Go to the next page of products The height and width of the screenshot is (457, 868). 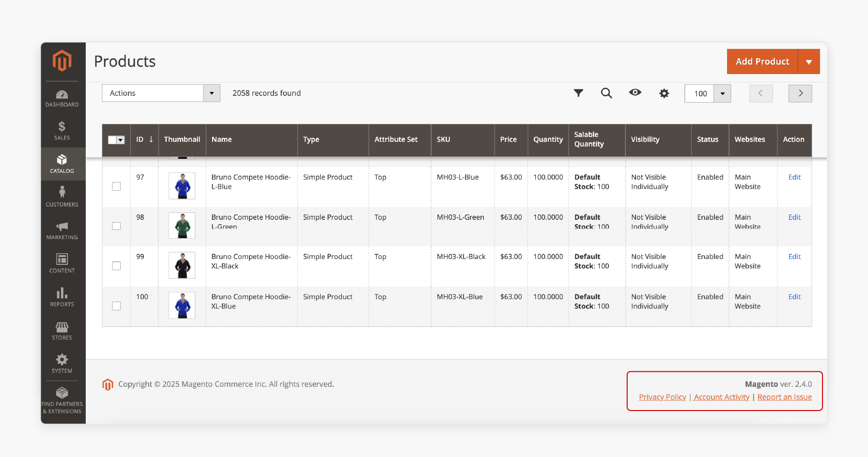click(x=800, y=93)
